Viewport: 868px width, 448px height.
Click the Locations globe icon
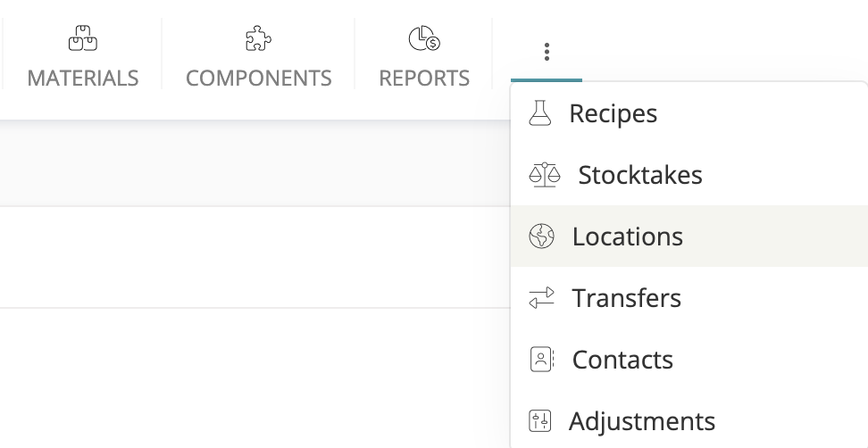541,236
